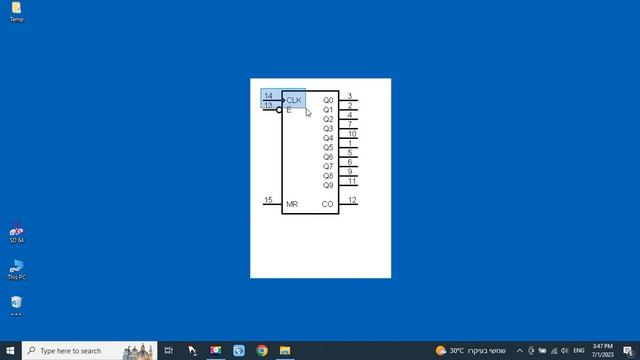640x360 pixels.
Task: Open the blue round app in taskbar
Action: 239,351
